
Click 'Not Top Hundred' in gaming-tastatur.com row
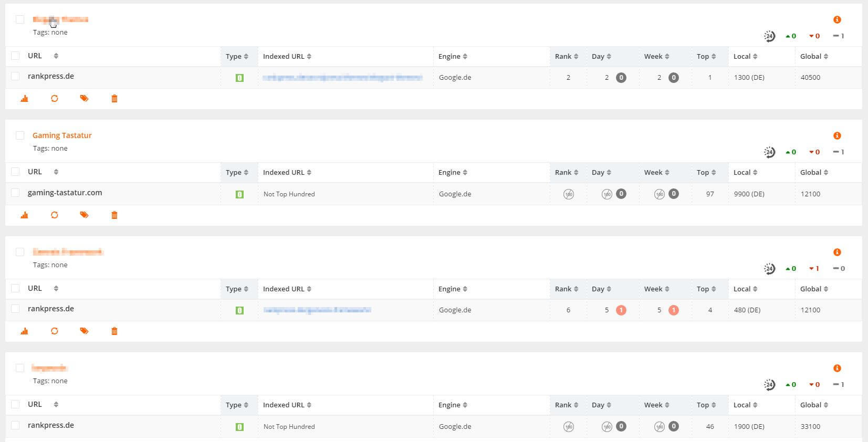click(x=289, y=194)
